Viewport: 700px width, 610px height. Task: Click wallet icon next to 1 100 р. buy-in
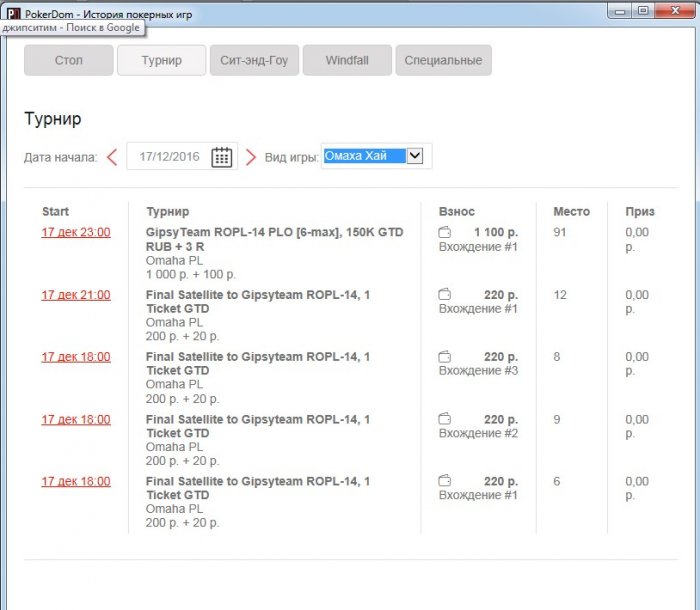pyautogui.click(x=445, y=233)
